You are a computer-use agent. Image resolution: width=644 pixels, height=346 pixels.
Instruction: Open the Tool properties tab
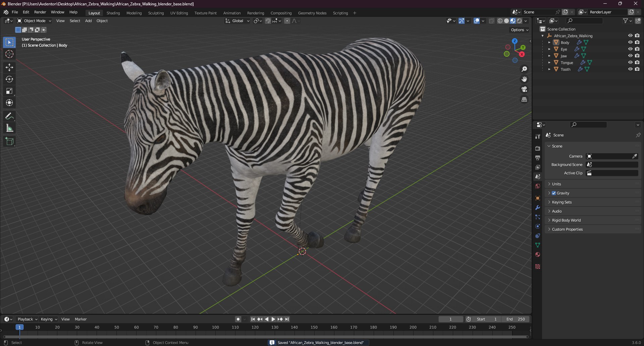(x=538, y=136)
